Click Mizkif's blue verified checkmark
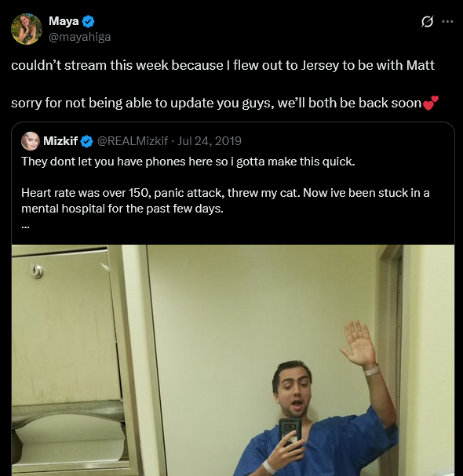Viewport: 463px width, 476px height. [x=87, y=141]
